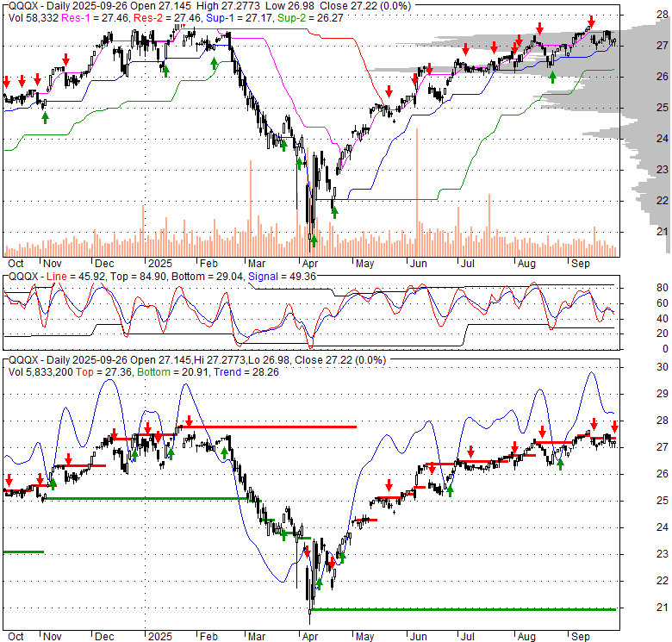Click the Vol 58,332 label in top chart
The height and width of the screenshot is (642, 672).
coord(34,18)
